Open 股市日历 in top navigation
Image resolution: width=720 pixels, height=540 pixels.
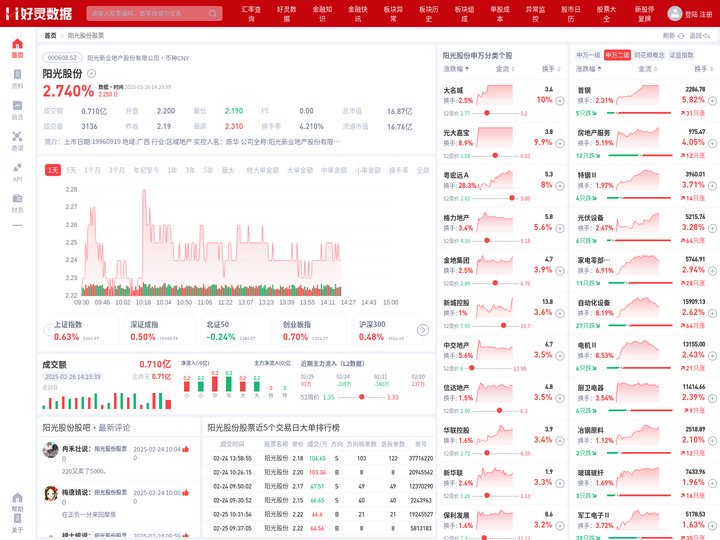(x=571, y=14)
